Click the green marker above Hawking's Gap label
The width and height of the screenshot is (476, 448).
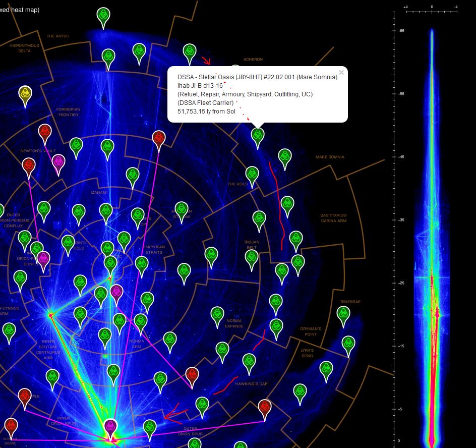pos(249,362)
